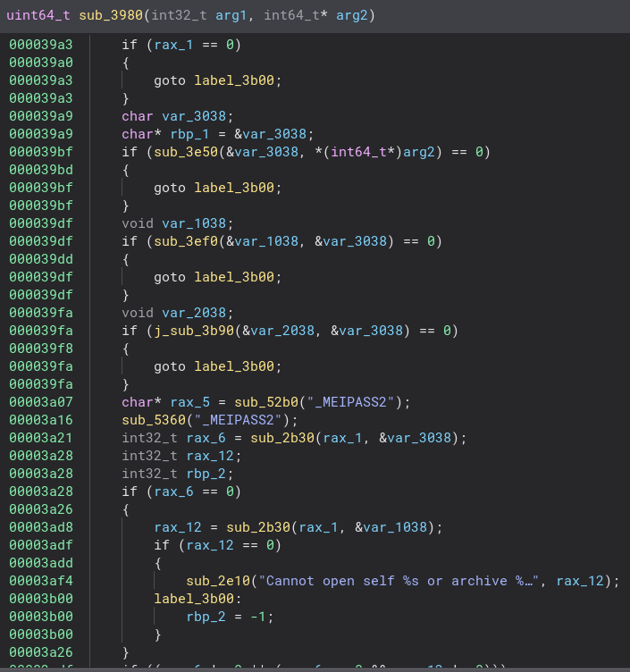Open the sub_3ef0 function reference

tap(178, 241)
